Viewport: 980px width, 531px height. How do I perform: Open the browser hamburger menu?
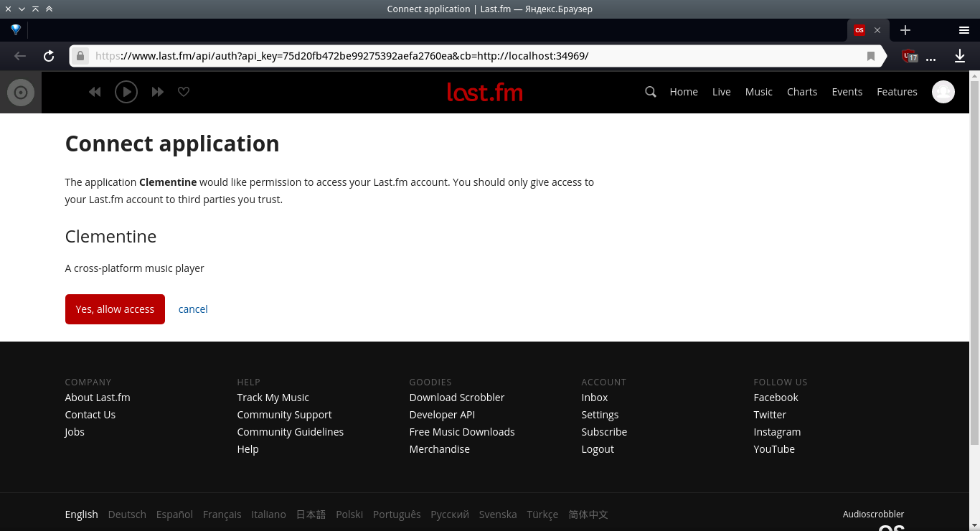pos(964,30)
